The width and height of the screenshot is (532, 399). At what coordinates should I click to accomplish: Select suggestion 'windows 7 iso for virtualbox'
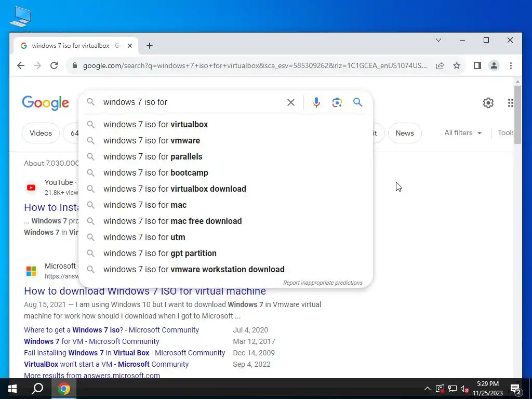225,125
